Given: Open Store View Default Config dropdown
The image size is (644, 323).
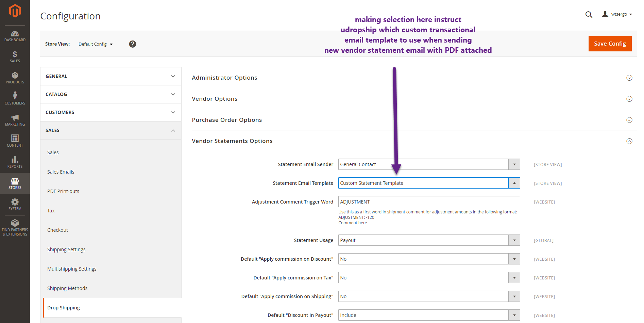Looking at the screenshot, I should pos(96,44).
